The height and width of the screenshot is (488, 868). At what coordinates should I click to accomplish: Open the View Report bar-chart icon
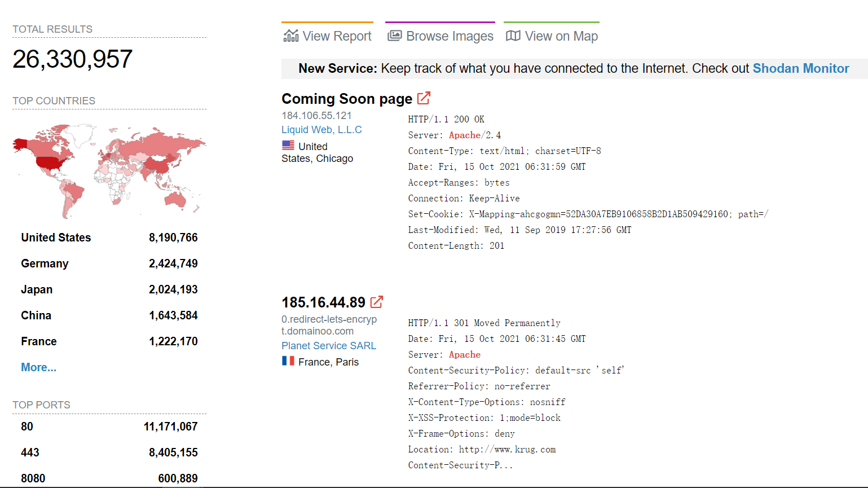(290, 35)
